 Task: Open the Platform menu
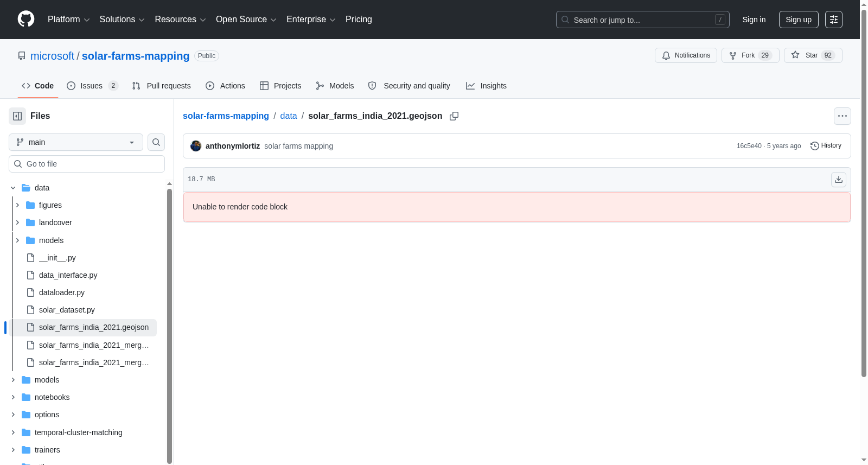pyautogui.click(x=69, y=20)
